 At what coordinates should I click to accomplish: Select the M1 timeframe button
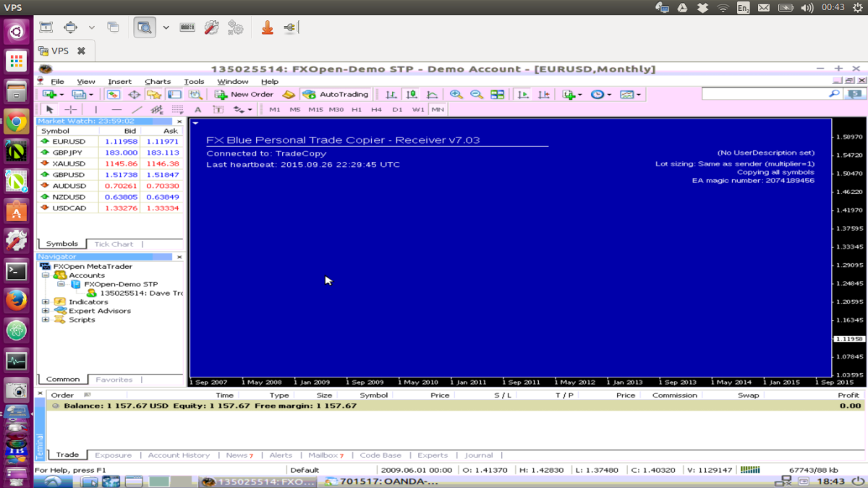(x=273, y=109)
